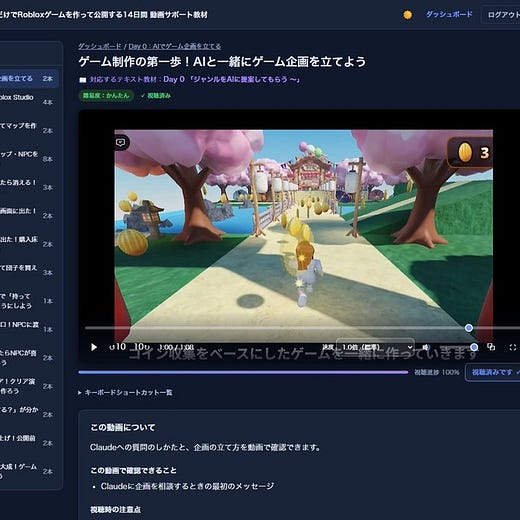Viewport: 520px width, 520px height.
Task: Click the 視聴進捗 progress bar
Action: (243, 372)
